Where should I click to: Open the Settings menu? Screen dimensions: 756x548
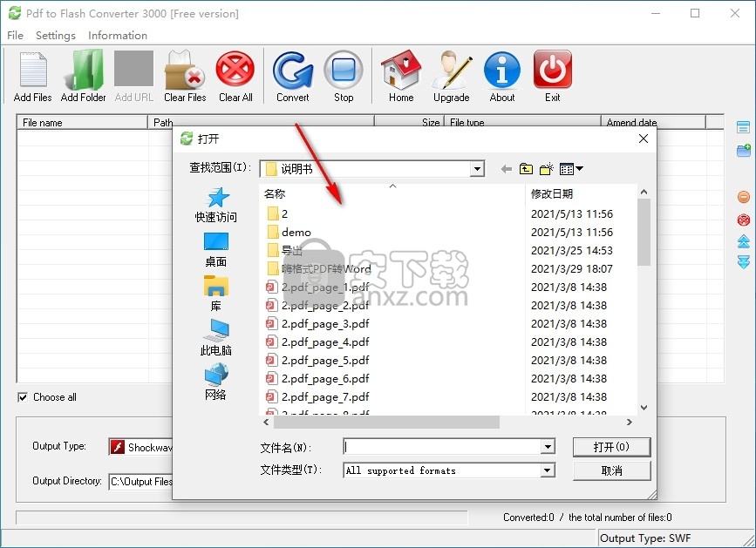[x=56, y=35]
